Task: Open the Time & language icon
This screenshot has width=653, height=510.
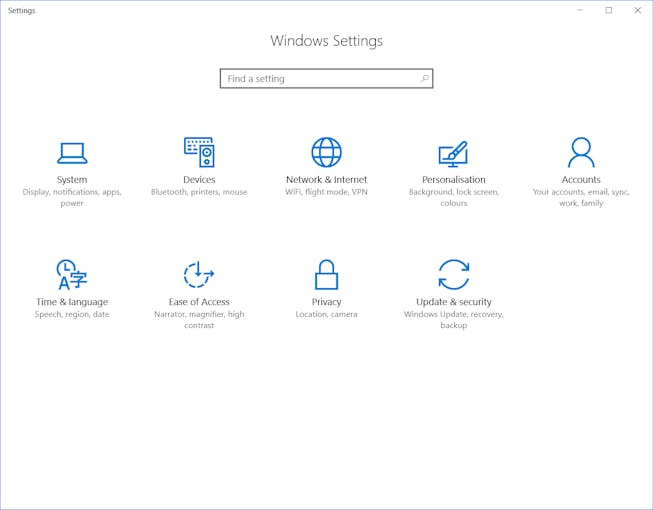Action: pyautogui.click(x=72, y=274)
